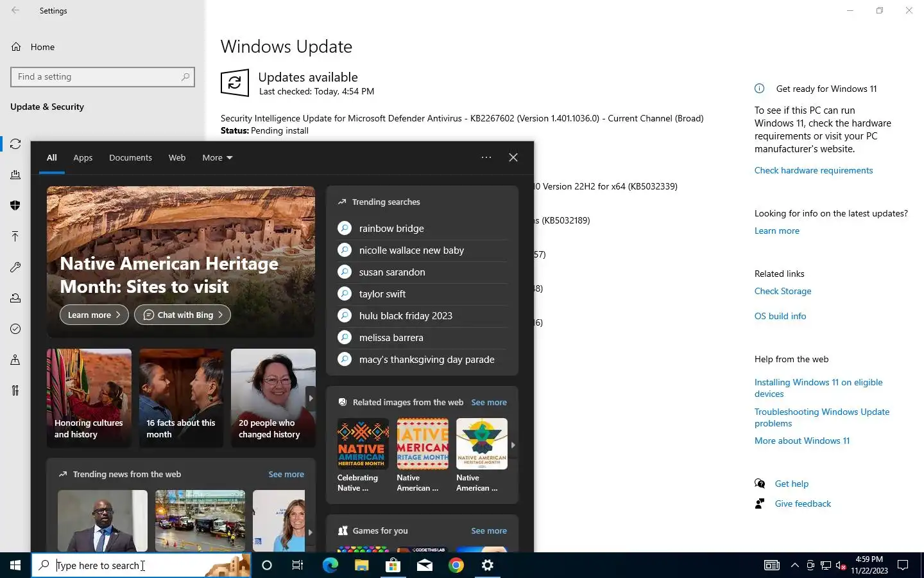
Task: Open For developers icon in sidebar
Action: coord(15,390)
